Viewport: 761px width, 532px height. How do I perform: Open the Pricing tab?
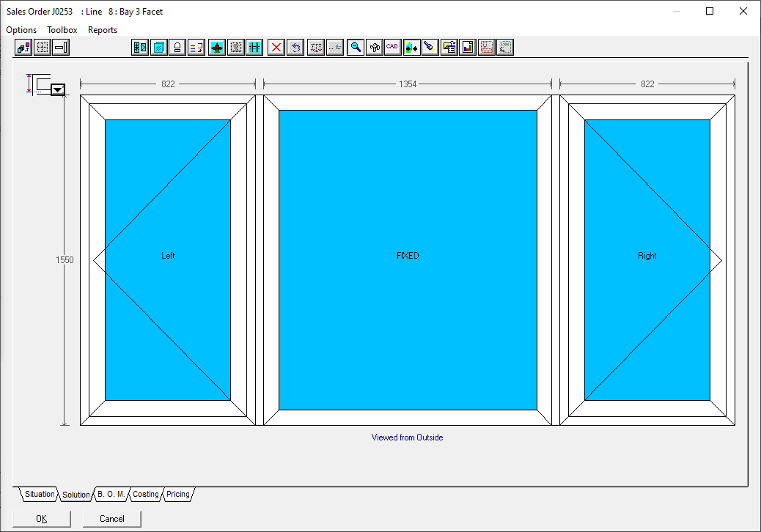coord(178,495)
